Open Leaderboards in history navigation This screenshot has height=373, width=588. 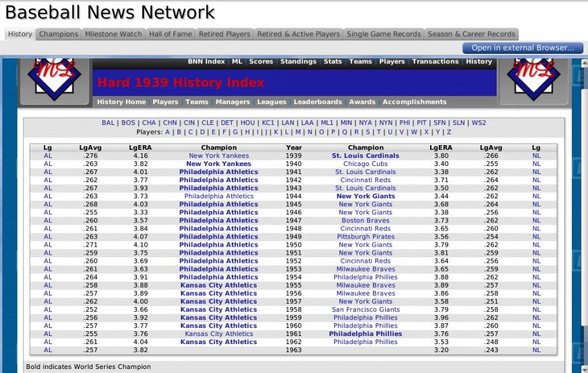(x=317, y=102)
